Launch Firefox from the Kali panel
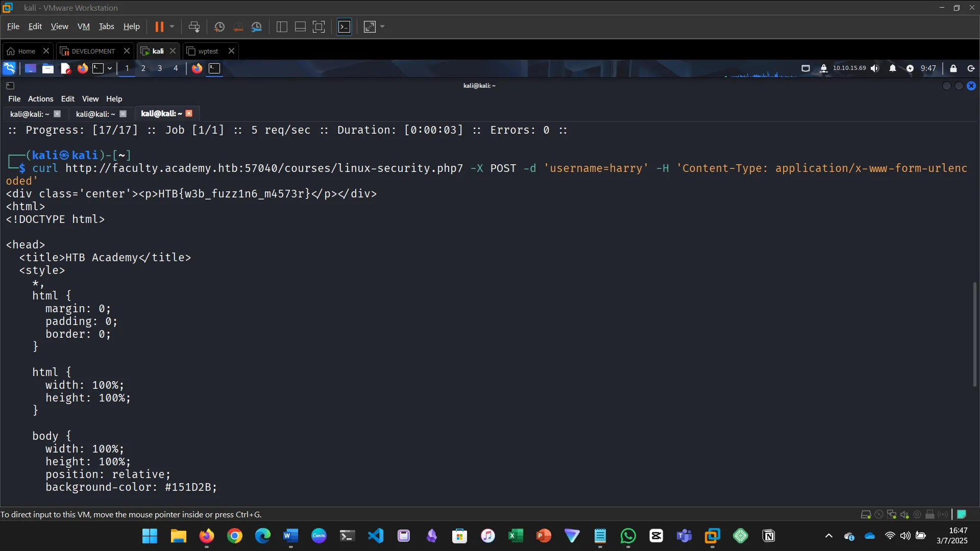This screenshot has width=980, height=551. [x=83, y=68]
